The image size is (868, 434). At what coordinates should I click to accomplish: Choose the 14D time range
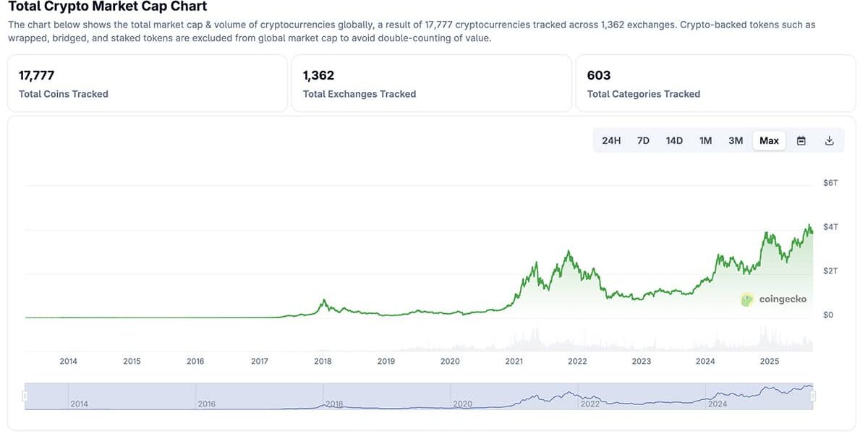[674, 140]
